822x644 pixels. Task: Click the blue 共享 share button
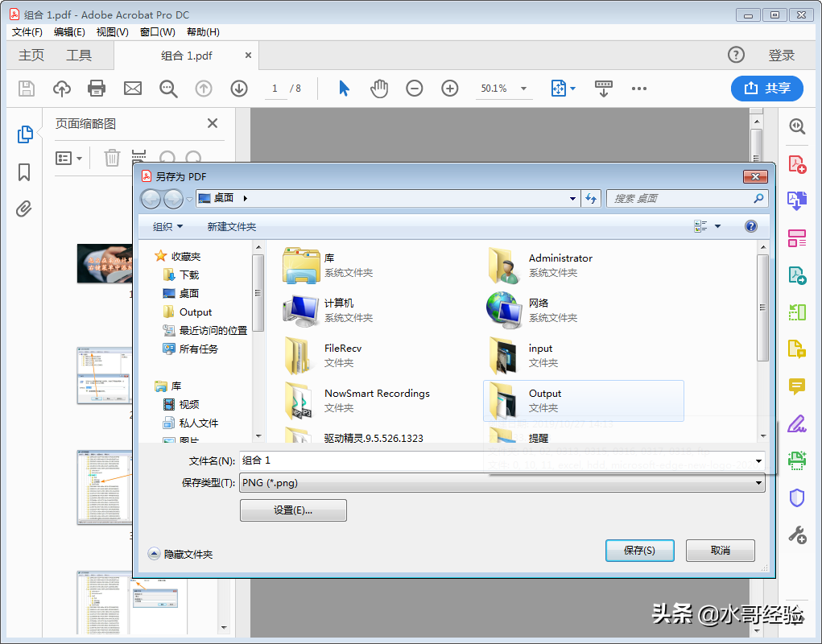(x=767, y=88)
